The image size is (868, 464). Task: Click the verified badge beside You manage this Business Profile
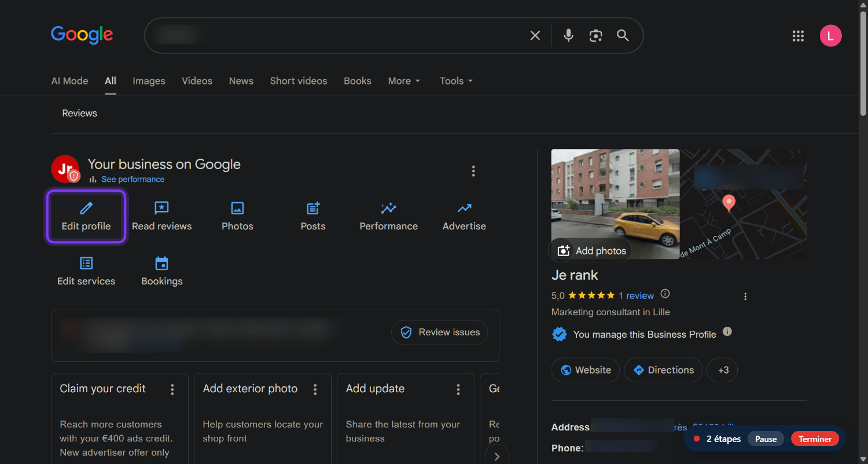[x=559, y=334]
